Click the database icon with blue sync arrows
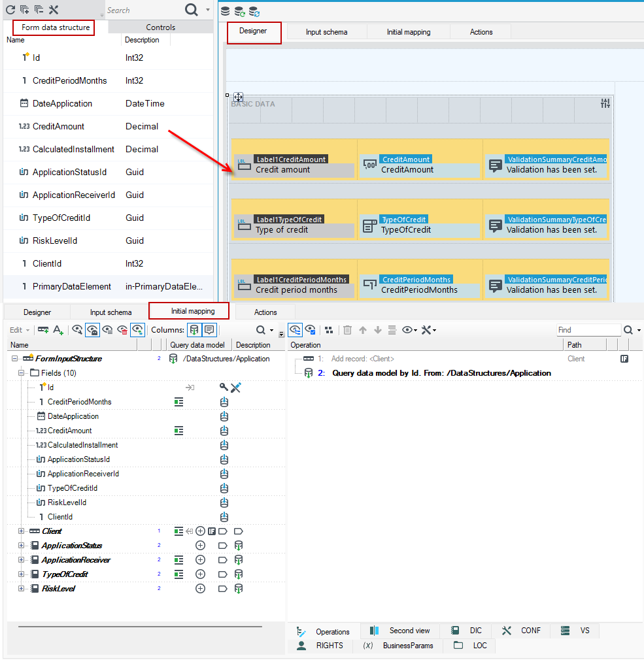The image size is (644, 660). point(254,11)
